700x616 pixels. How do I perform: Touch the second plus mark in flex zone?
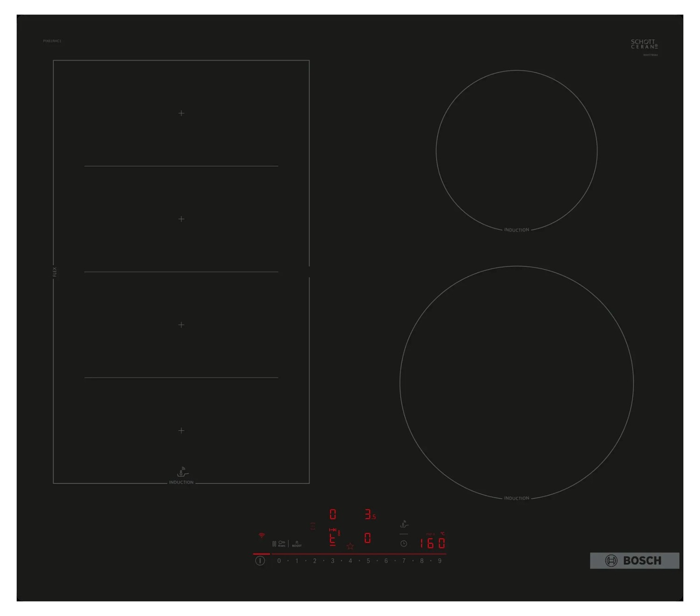(182, 219)
